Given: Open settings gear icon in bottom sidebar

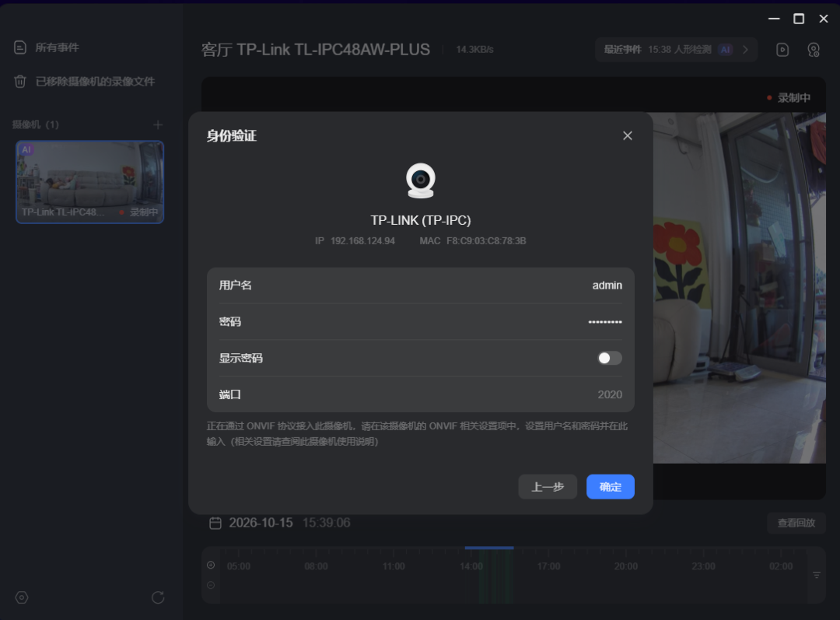Looking at the screenshot, I should click(x=22, y=597).
